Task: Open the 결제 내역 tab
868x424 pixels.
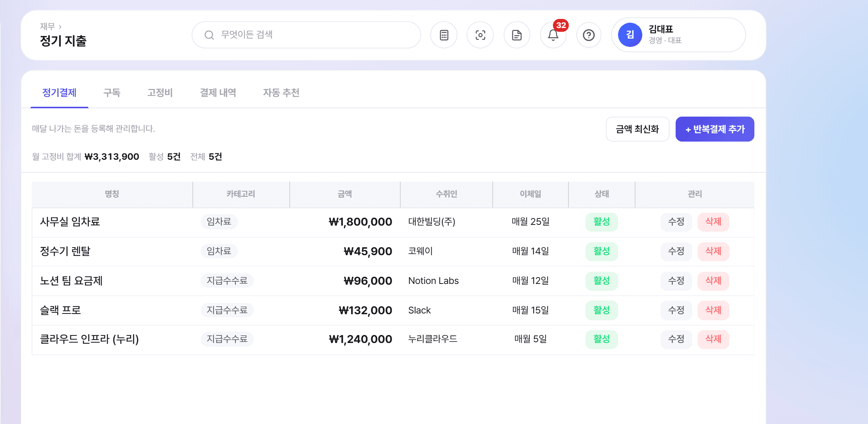Action: (x=218, y=93)
